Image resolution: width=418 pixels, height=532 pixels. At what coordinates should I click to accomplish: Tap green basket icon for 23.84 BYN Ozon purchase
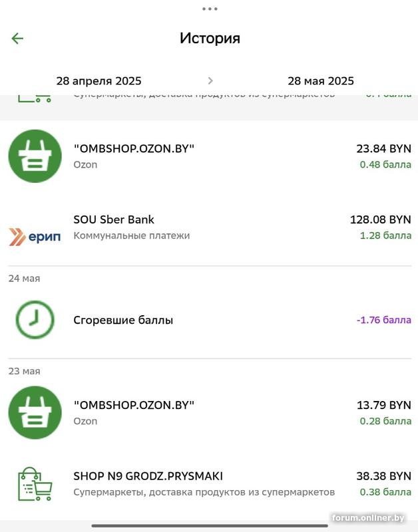click(x=35, y=156)
